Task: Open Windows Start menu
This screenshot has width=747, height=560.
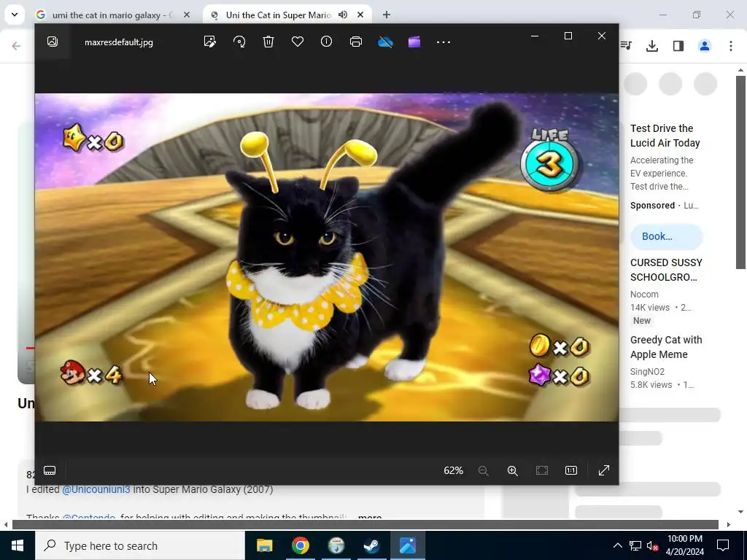Action: (18, 545)
